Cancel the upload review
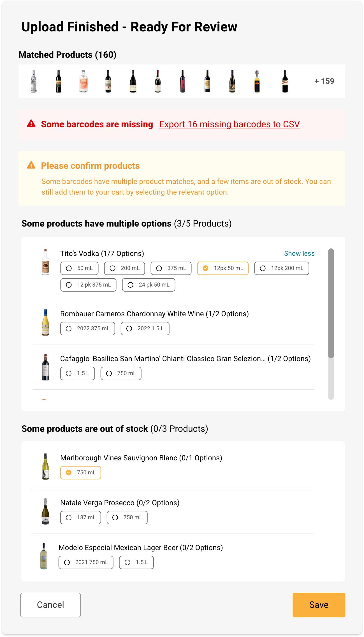The height and width of the screenshot is (637, 364). point(50,605)
